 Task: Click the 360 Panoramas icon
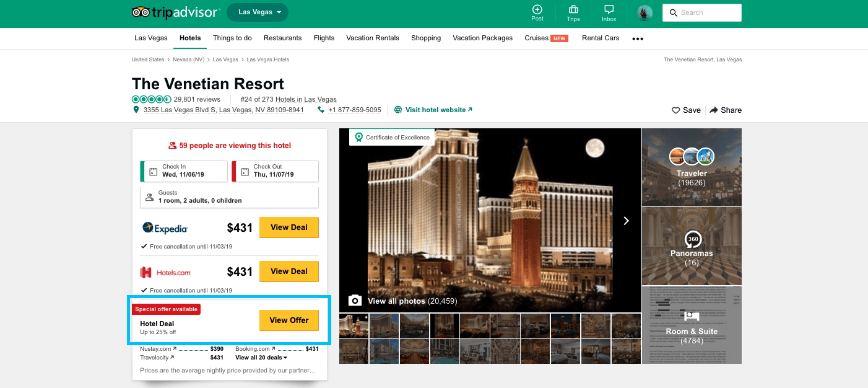pyautogui.click(x=692, y=239)
